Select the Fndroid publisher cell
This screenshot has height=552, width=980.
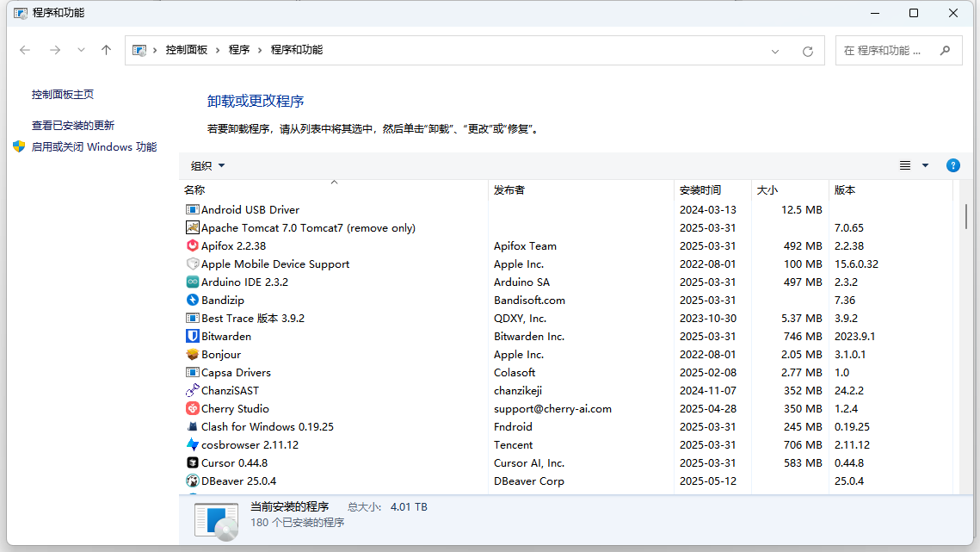(x=513, y=427)
